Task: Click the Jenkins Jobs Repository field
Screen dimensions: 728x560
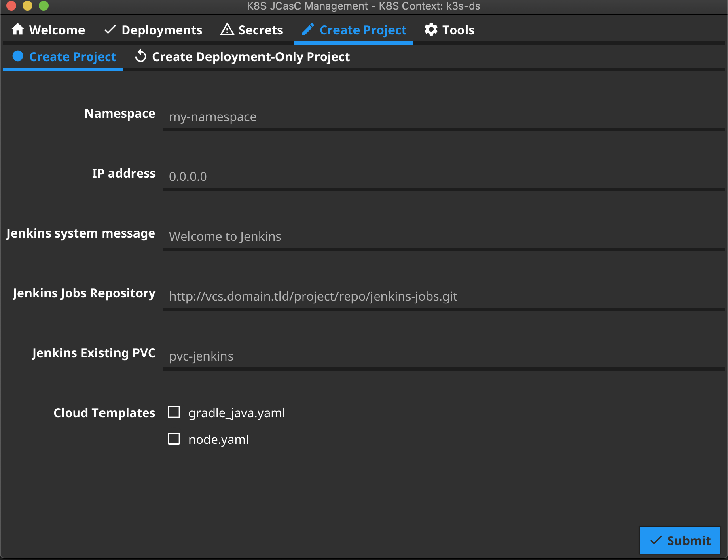Action: [x=443, y=296]
